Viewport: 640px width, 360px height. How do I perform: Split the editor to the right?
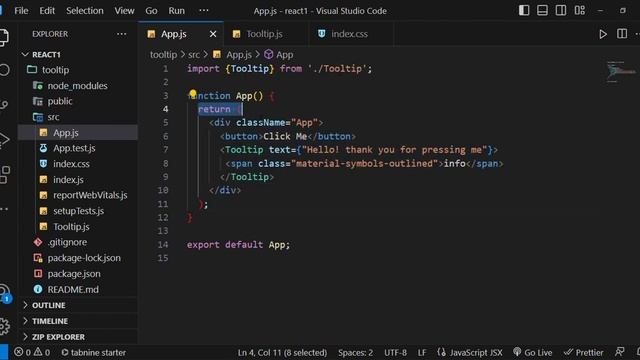point(622,34)
